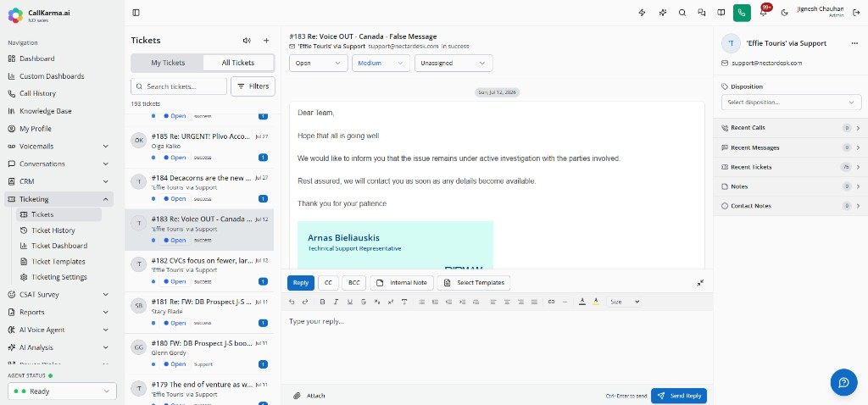
Task: Click the Select Templates button
Action: coord(474,283)
